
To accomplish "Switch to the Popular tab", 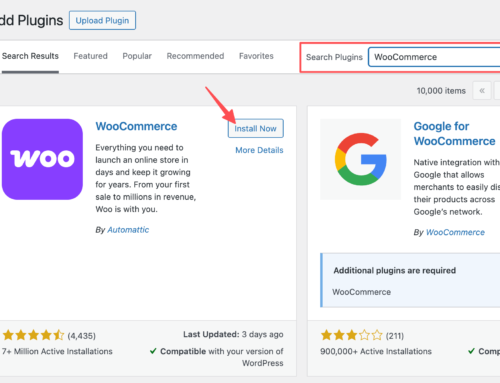I will 137,56.
